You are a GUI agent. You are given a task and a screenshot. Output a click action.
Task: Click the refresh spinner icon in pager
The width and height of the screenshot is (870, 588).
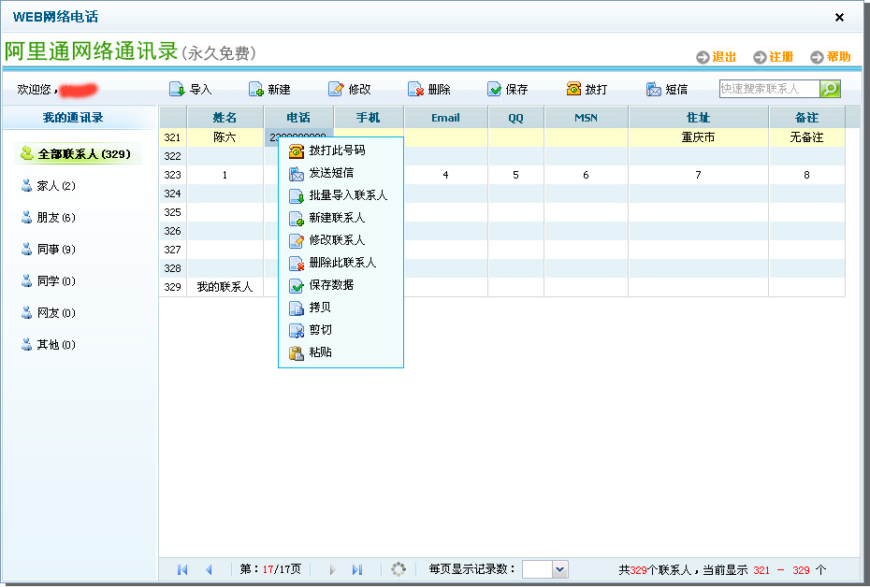(399, 569)
